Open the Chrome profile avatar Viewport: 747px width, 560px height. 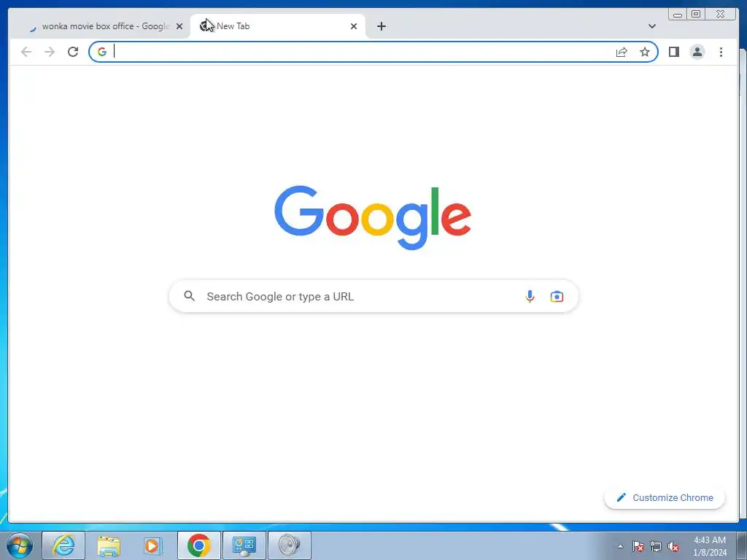pyautogui.click(x=697, y=52)
